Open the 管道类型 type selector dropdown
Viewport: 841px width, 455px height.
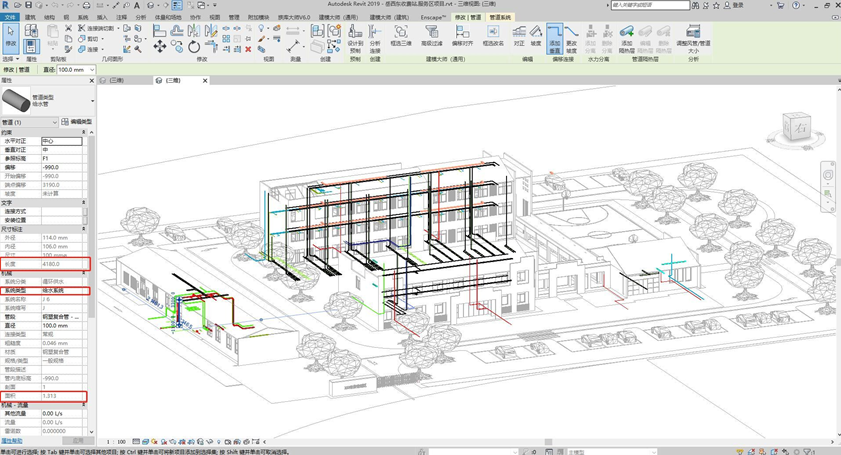point(93,100)
